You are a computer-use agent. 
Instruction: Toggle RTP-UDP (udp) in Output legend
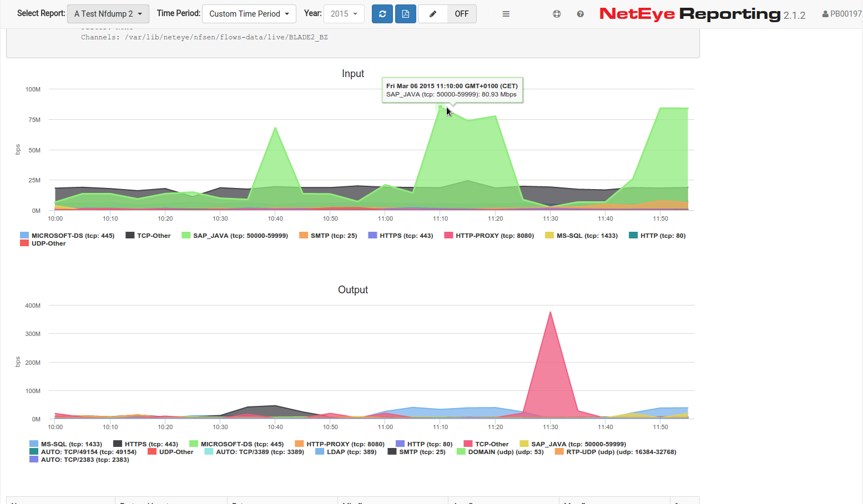(x=615, y=452)
